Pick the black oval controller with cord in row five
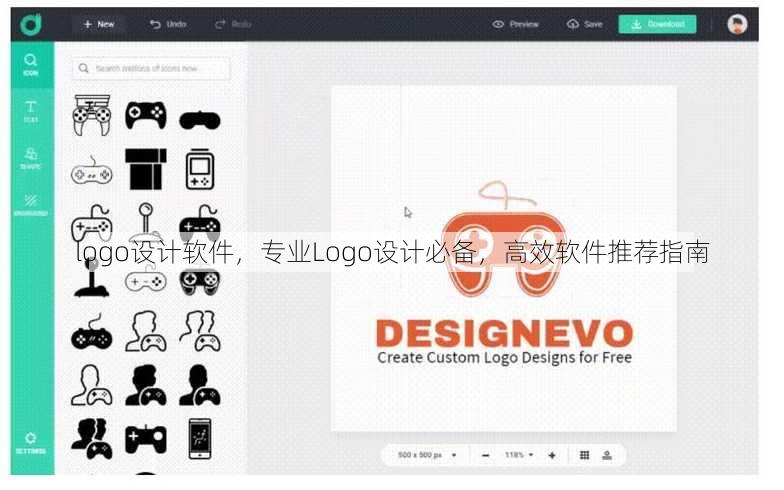The height and width of the screenshot is (490, 784). pyautogui.click(x=92, y=332)
